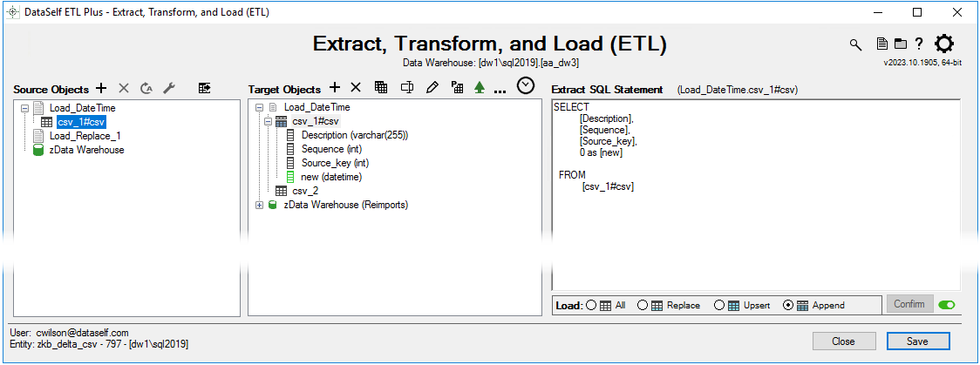This screenshot has width=980, height=365.
Task: Add a new source object with plus icon
Action: coord(101,89)
